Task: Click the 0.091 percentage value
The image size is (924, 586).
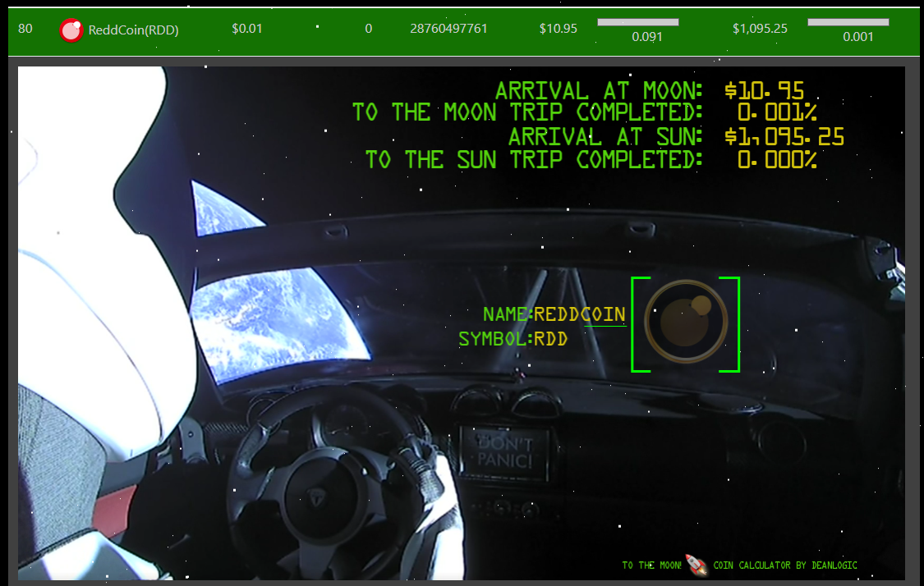Action: [647, 36]
